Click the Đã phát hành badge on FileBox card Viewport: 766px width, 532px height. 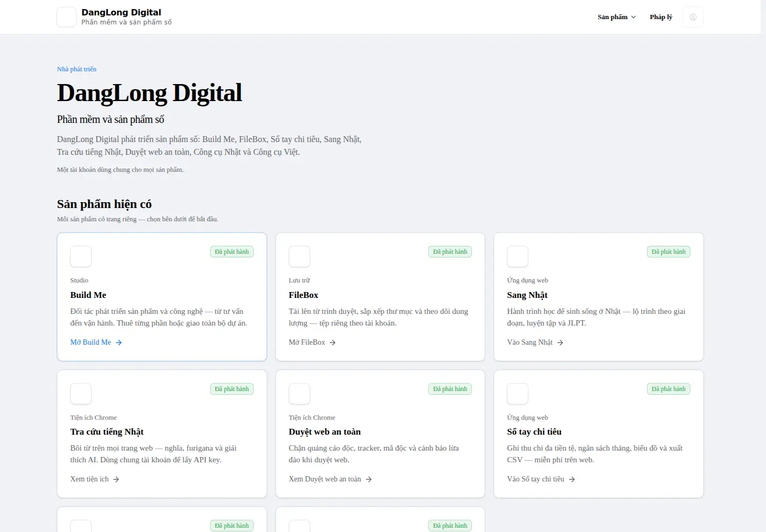[x=450, y=252]
